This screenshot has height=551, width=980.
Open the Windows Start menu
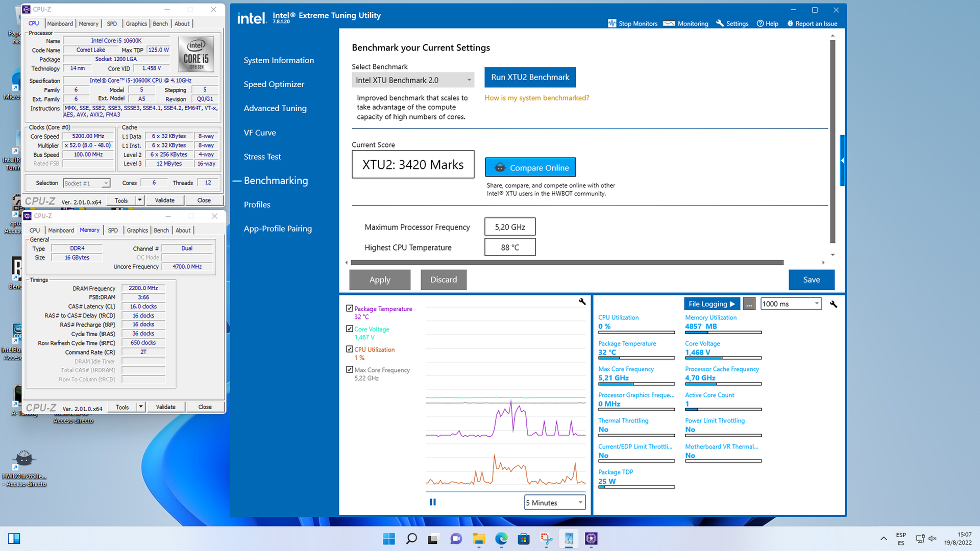389,539
